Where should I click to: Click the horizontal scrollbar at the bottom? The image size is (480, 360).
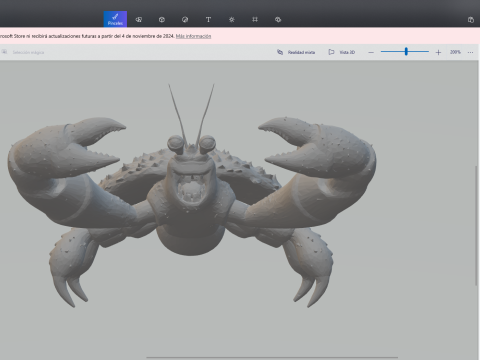coord(272,358)
